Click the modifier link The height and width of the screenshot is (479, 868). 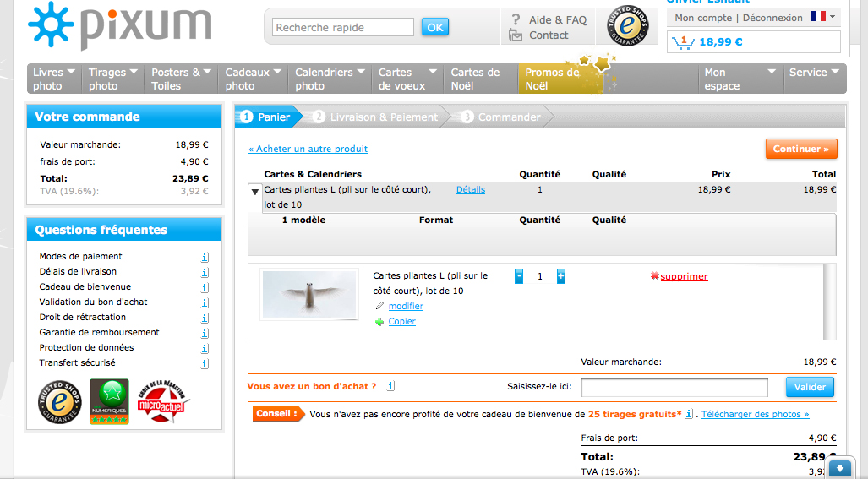[x=406, y=306]
